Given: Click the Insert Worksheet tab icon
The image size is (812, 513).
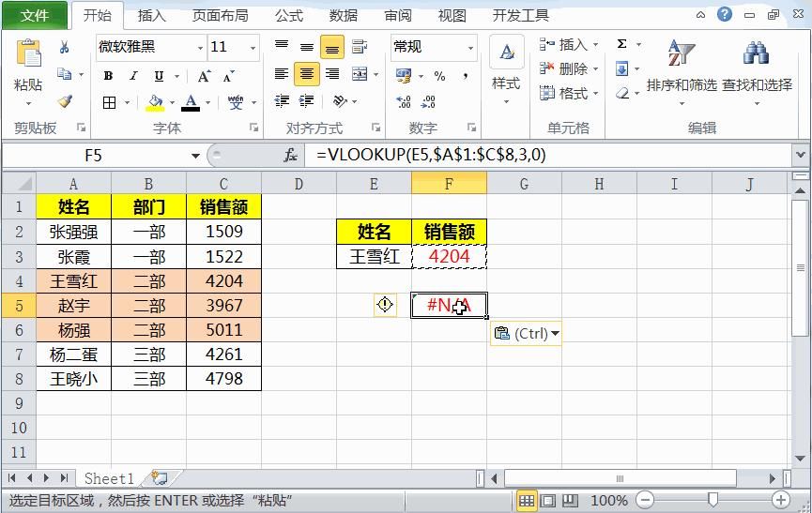Looking at the screenshot, I should tap(159, 478).
